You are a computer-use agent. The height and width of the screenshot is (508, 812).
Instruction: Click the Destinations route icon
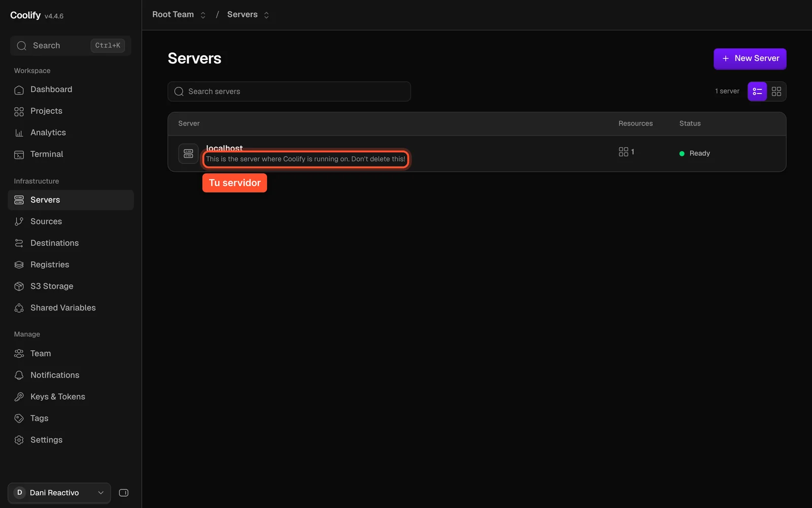pos(19,243)
